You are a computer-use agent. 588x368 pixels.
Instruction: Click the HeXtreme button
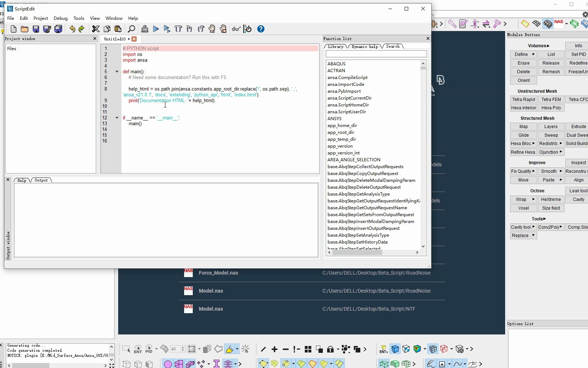[x=551, y=200]
